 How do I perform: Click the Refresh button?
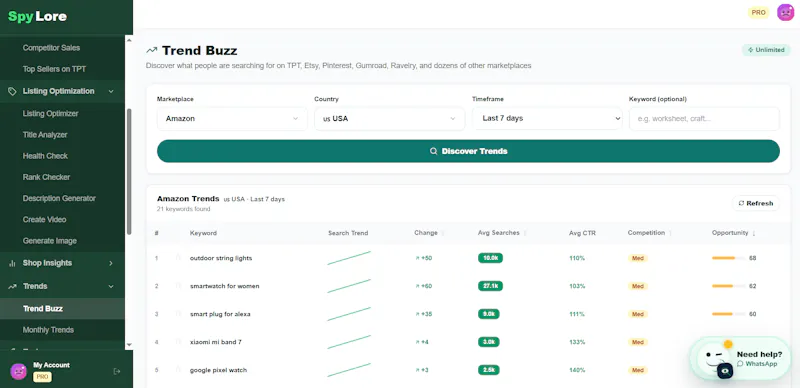(x=756, y=203)
